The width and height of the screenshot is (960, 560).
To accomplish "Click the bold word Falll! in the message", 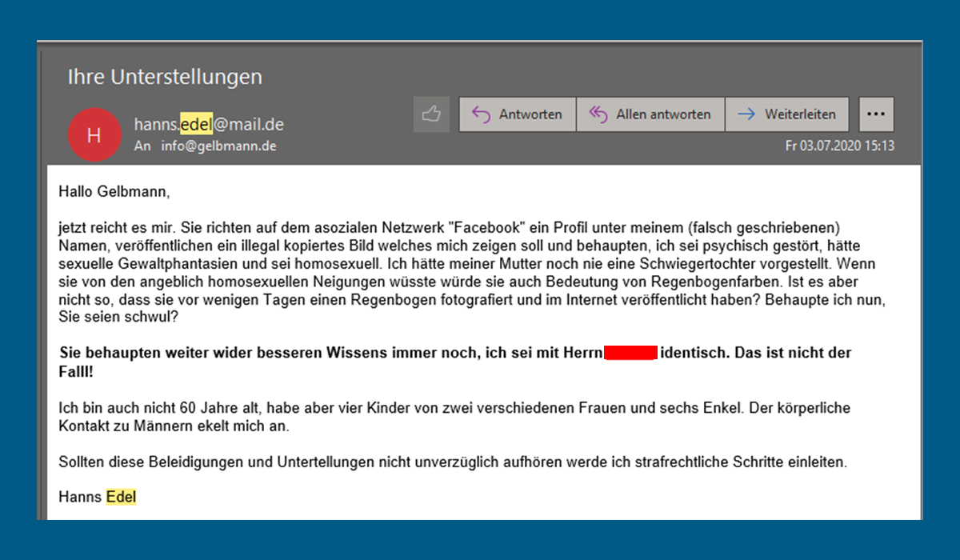I will pyautogui.click(x=77, y=372).
